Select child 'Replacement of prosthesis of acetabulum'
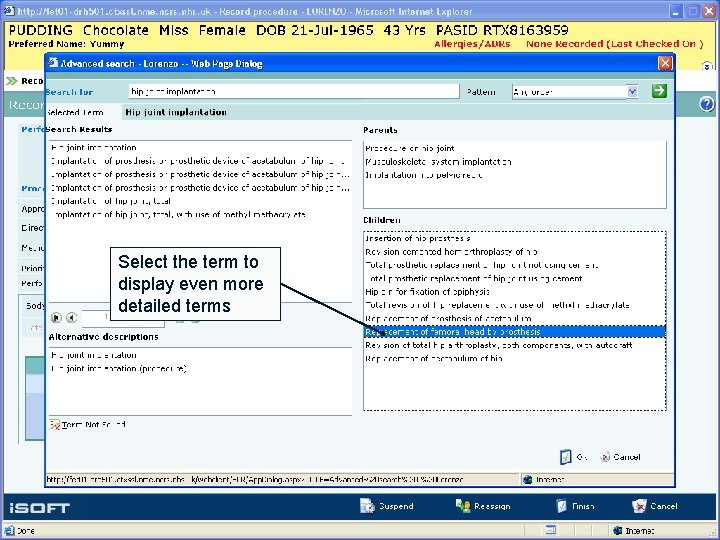 click(448, 318)
